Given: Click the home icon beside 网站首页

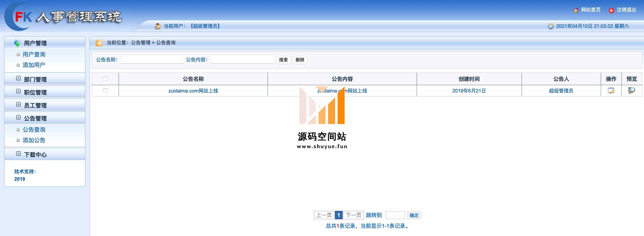Looking at the screenshot, I should [576, 10].
